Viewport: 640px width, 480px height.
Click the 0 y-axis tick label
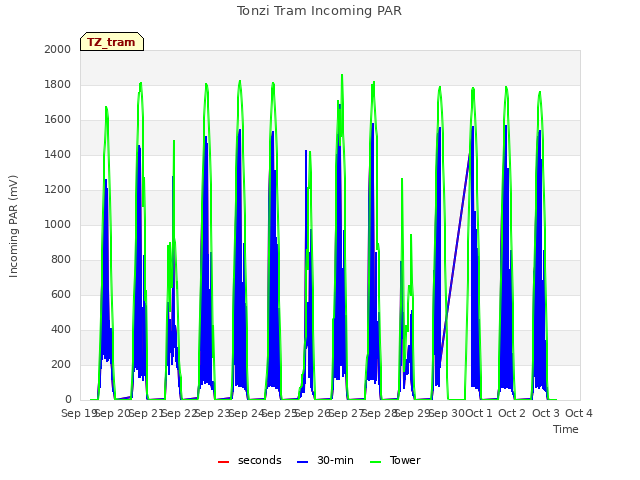[x=68, y=400]
